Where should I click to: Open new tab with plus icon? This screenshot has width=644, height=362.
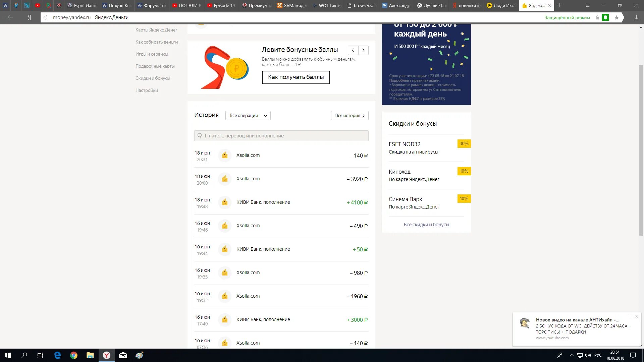click(x=559, y=5)
